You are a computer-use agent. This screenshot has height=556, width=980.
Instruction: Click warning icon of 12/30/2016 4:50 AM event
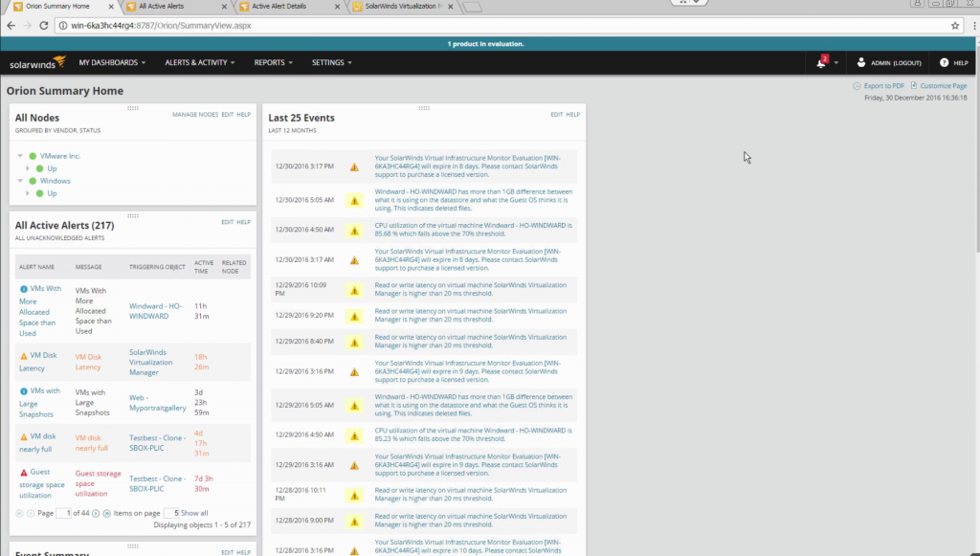[x=354, y=231]
